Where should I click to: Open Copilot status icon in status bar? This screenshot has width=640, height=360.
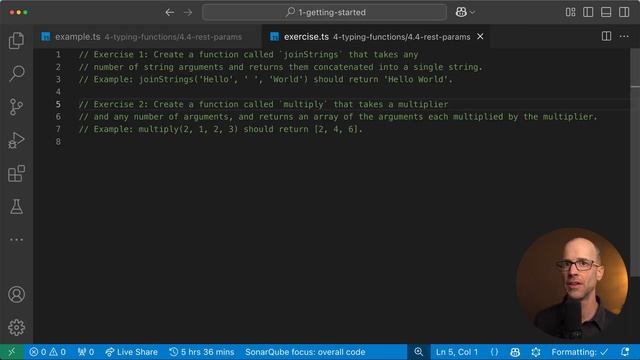[515, 352]
